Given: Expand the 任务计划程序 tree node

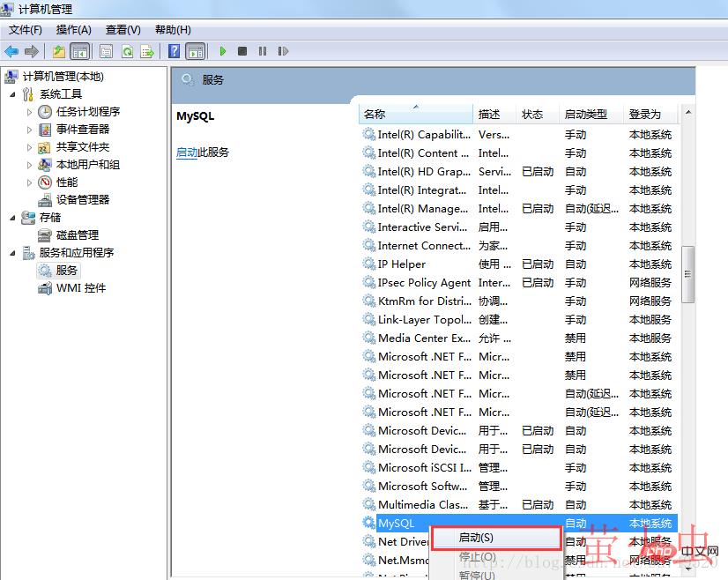Looking at the screenshot, I should [29, 112].
